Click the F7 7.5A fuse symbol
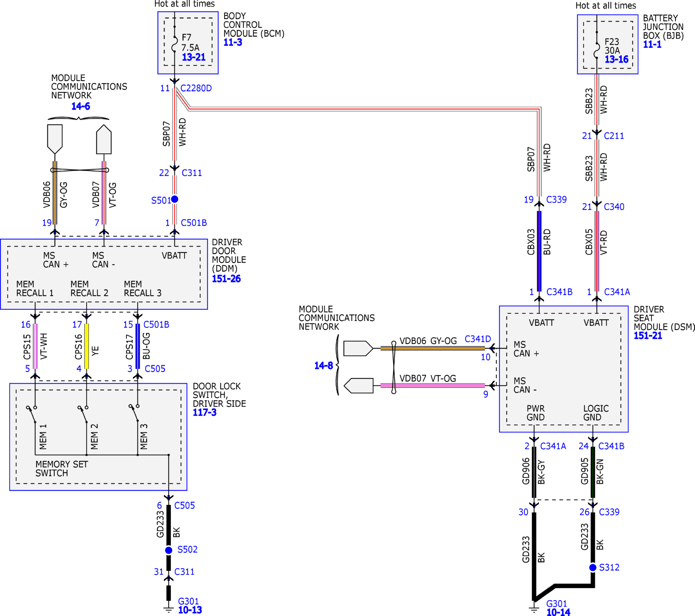695x616 pixels. (x=175, y=44)
